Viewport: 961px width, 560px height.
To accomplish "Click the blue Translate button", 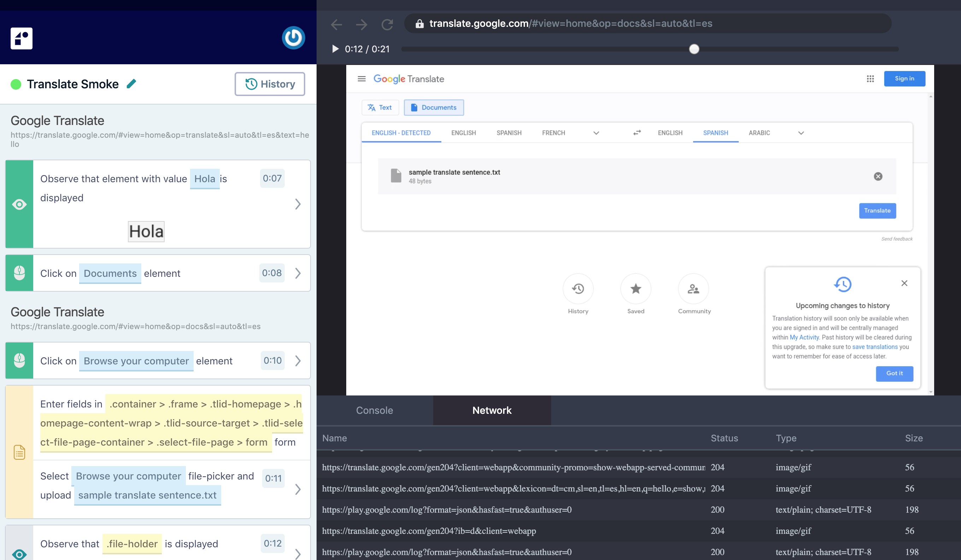I will pos(877,210).
